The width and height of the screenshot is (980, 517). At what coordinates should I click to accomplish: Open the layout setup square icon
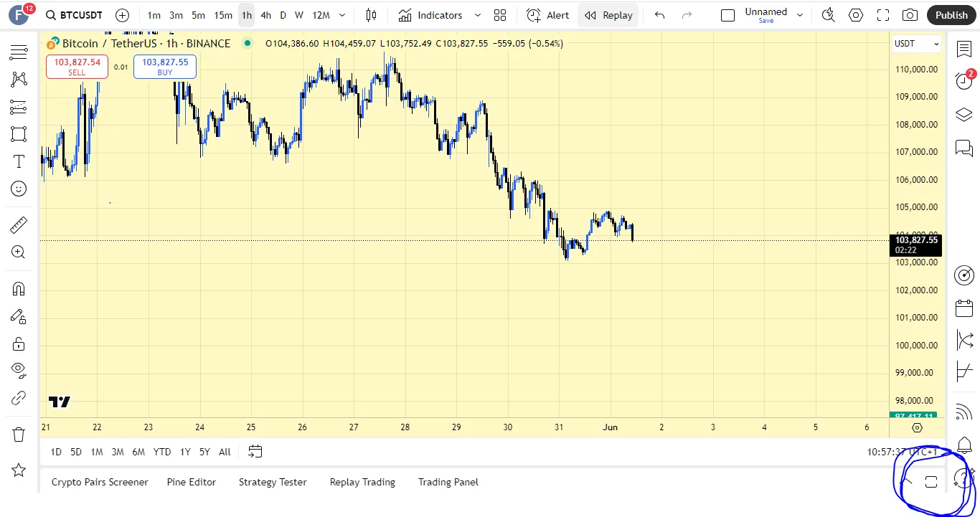click(727, 15)
